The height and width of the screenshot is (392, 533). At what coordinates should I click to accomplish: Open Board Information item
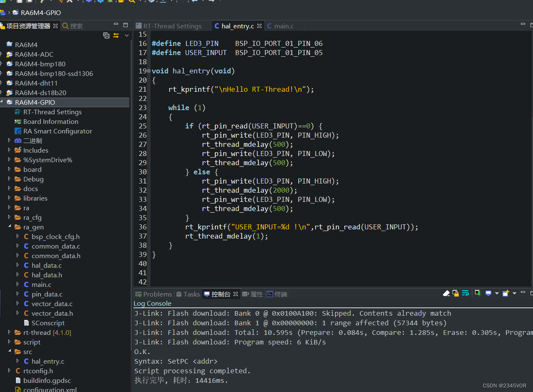pyautogui.click(x=50, y=121)
